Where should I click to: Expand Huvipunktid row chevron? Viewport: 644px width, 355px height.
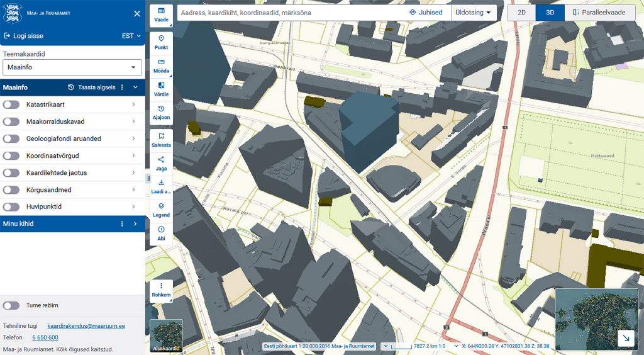[133, 206]
